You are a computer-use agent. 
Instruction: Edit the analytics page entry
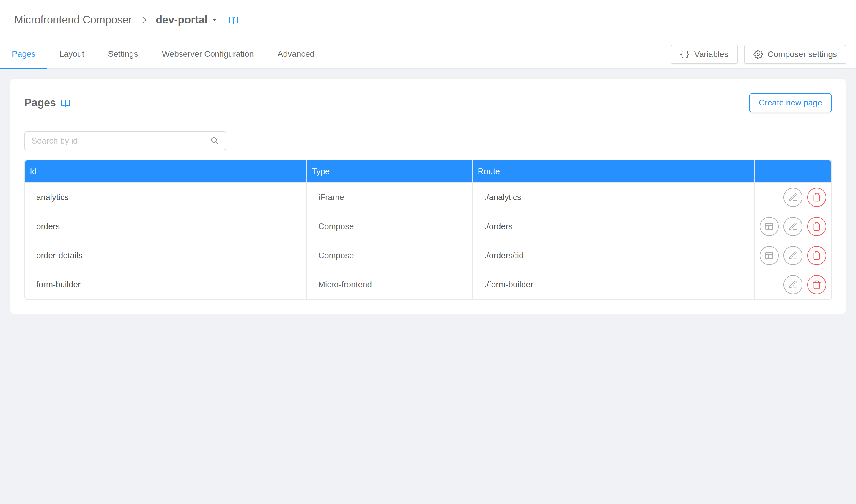click(x=792, y=197)
